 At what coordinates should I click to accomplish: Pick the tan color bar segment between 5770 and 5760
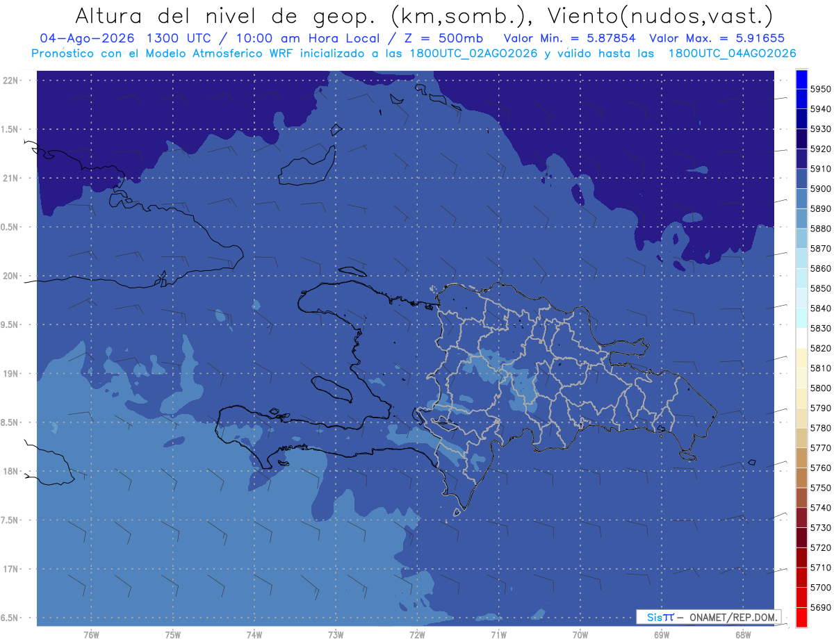click(801, 458)
